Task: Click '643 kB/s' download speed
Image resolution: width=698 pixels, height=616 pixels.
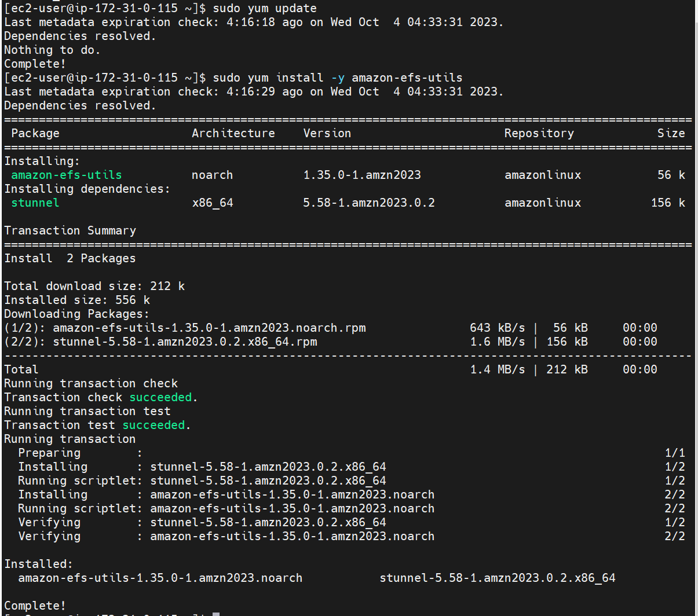Action: [498, 328]
